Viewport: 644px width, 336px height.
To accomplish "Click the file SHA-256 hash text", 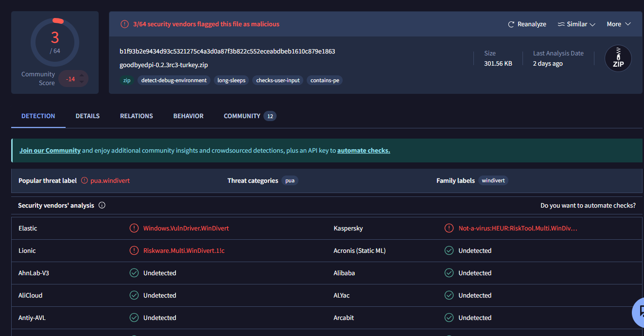I will pyautogui.click(x=227, y=51).
